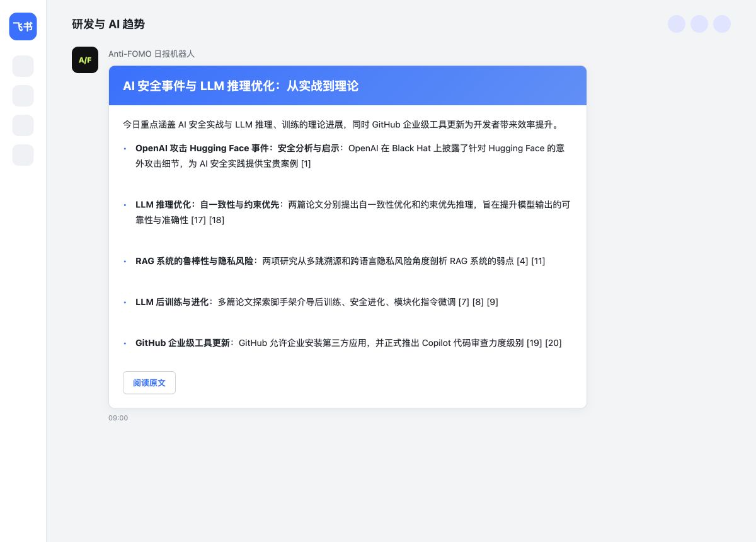Open citation [9] reference
Image resolution: width=756 pixels, height=542 pixels.
pos(493,302)
